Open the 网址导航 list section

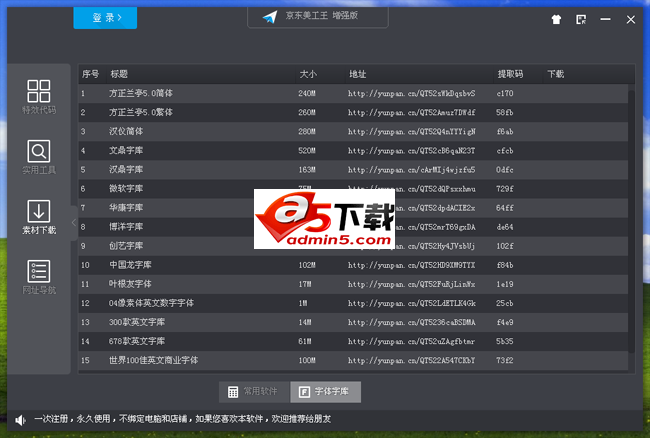click(x=39, y=277)
